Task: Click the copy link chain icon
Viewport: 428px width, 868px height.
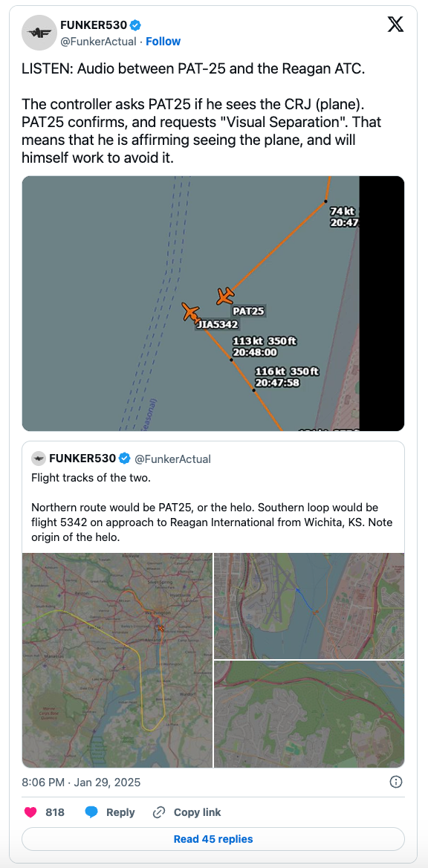Action: tap(159, 812)
